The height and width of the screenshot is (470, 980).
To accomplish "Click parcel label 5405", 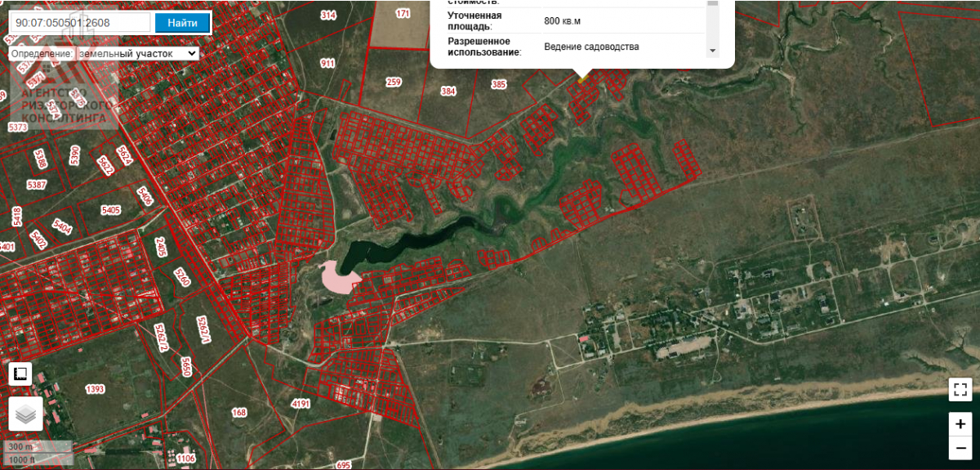I will [x=110, y=210].
